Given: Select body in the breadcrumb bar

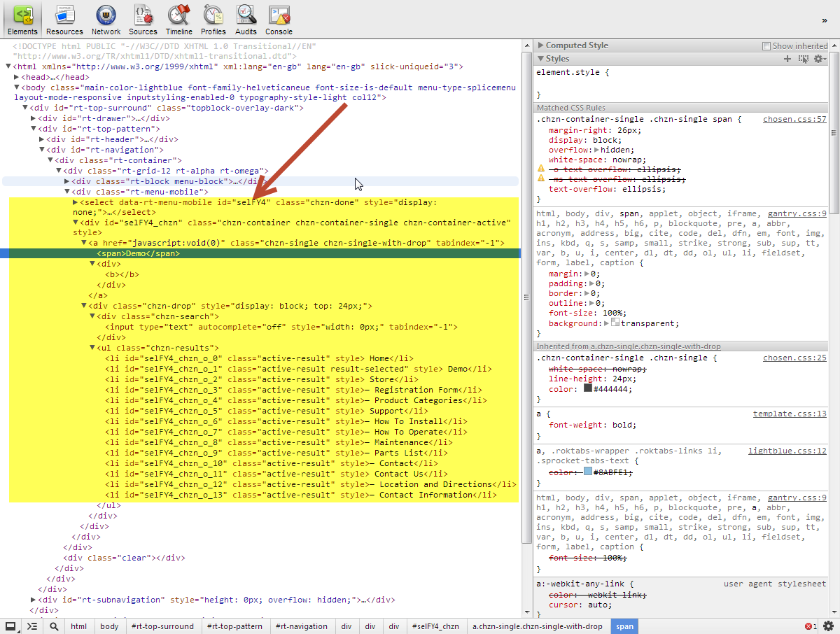Looking at the screenshot, I should [108, 626].
